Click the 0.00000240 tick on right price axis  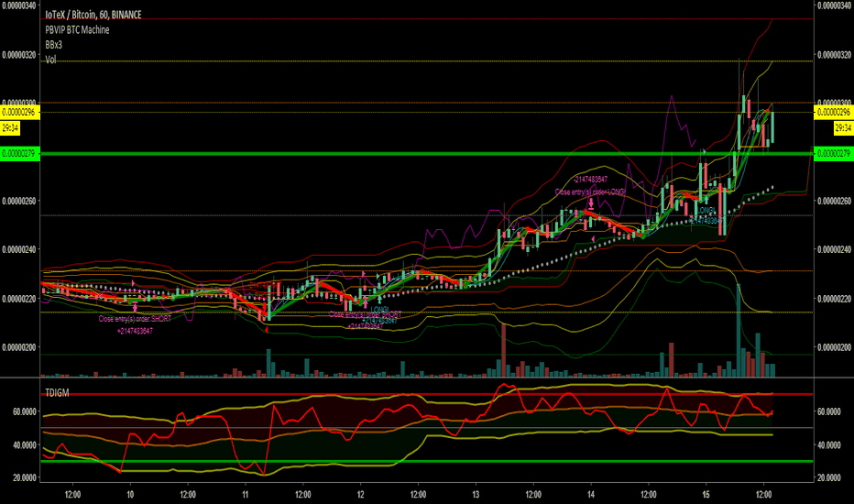click(x=834, y=249)
